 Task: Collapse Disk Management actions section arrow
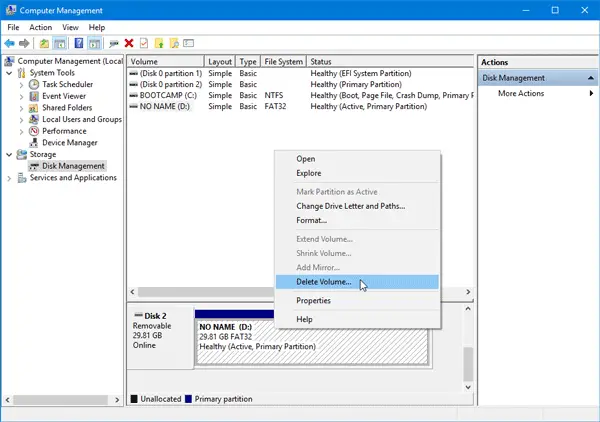pos(591,78)
